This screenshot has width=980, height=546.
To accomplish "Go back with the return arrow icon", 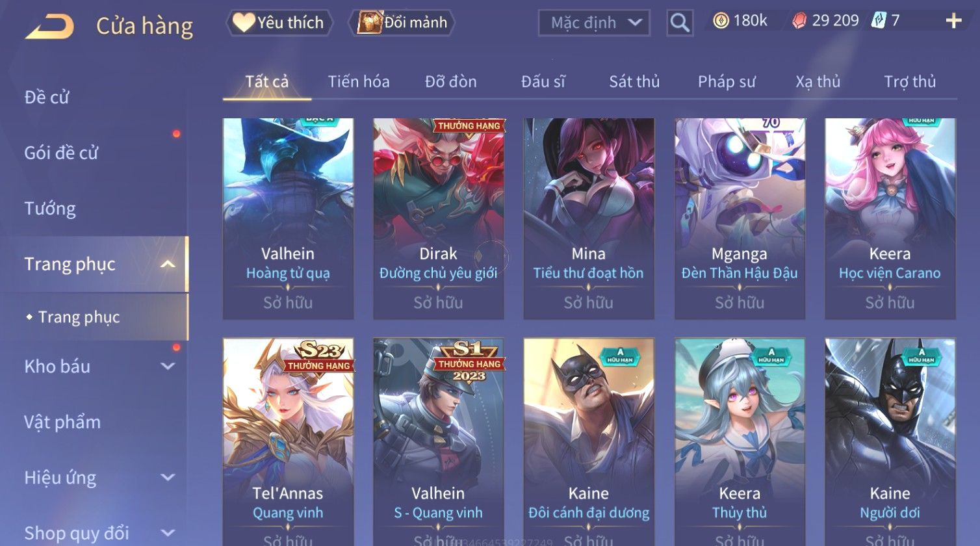I will point(49,27).
